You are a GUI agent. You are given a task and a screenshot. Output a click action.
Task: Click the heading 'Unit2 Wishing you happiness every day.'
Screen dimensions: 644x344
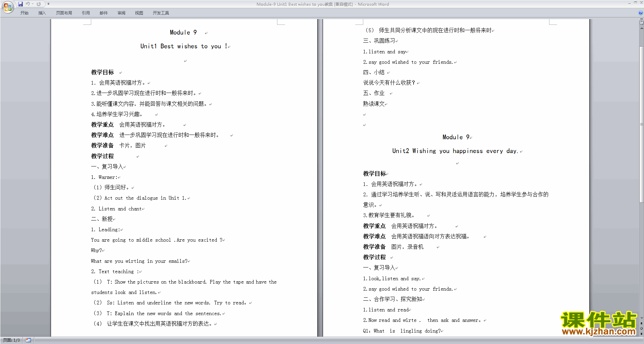tap(455, 151)
